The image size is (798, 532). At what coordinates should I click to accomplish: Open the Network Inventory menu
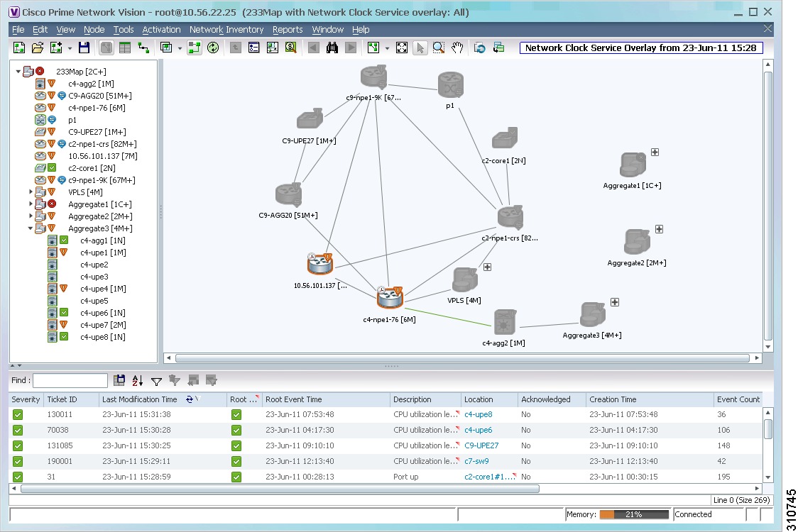[226, 30]
